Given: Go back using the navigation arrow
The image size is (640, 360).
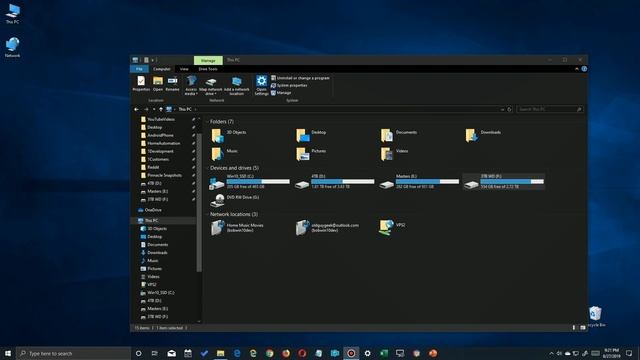Looking at the screenshot, I should click(x=136, y=109).
